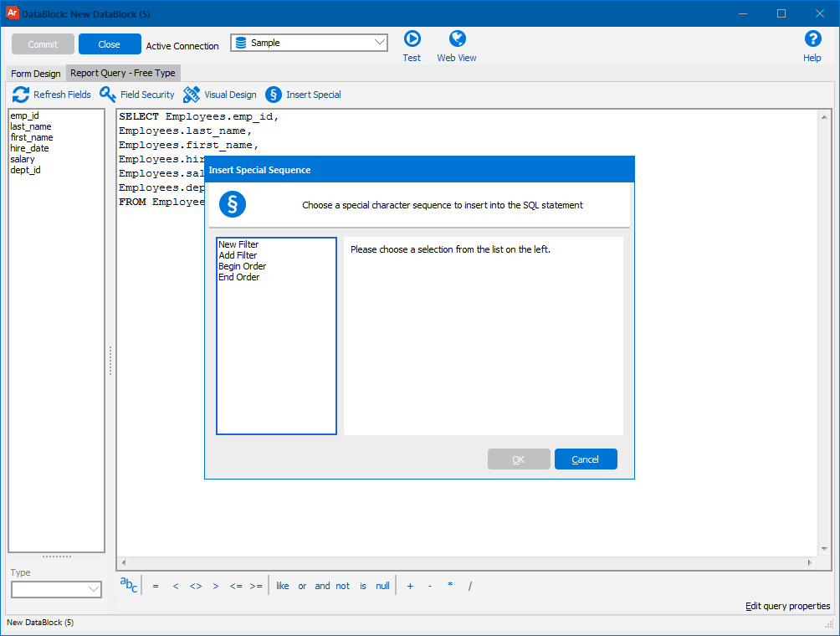Cancel the Insert Special Sequence dialog
The image size is (840, 636).
point(586,459)
